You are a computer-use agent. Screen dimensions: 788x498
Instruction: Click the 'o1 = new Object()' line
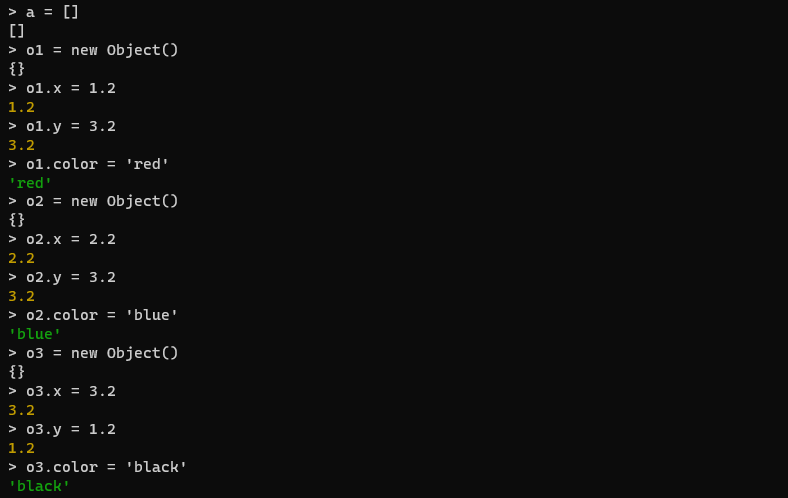93,50
